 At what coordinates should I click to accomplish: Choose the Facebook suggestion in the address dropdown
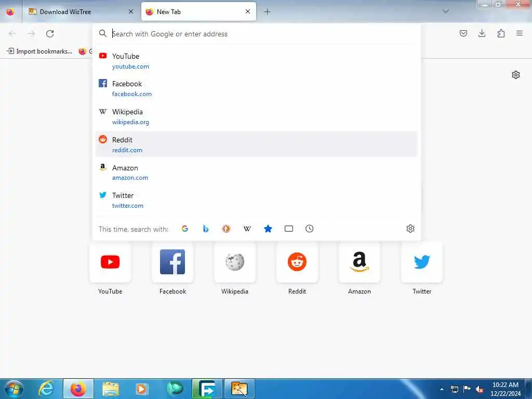click(256, 88)
